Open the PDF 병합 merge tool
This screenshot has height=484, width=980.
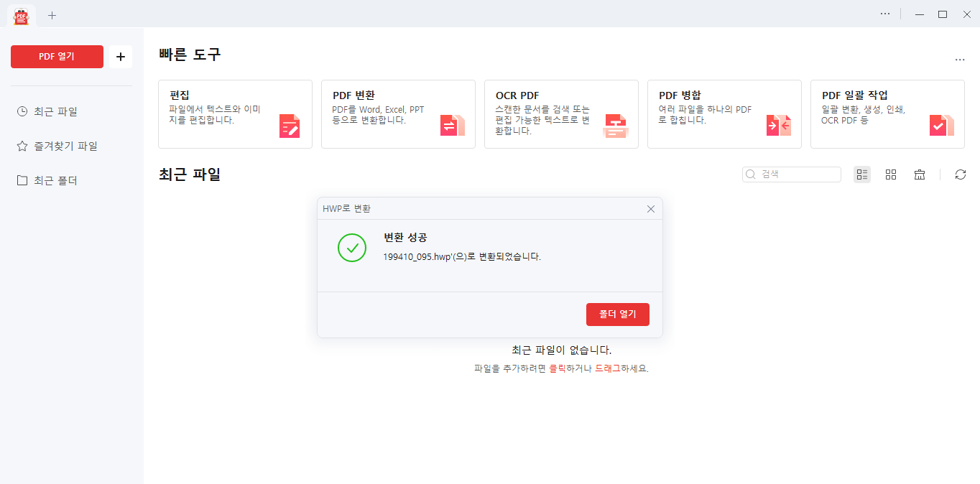(x=724, y=113)
